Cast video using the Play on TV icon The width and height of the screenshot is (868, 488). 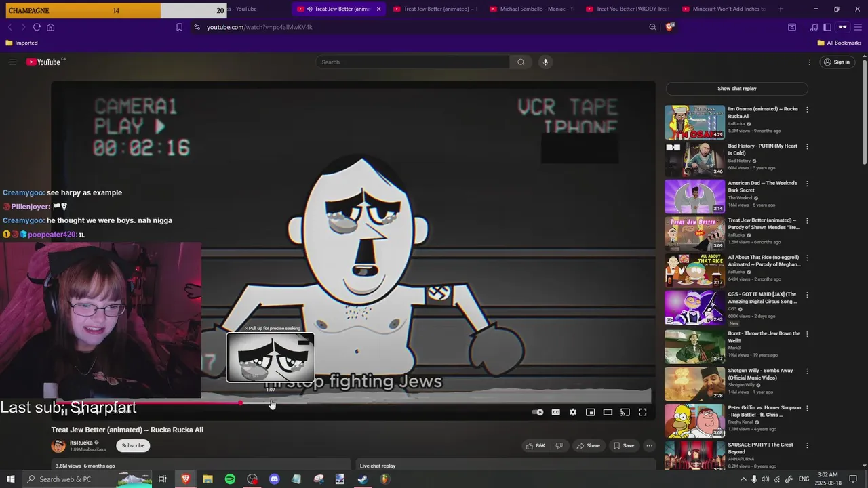[625, 412]
